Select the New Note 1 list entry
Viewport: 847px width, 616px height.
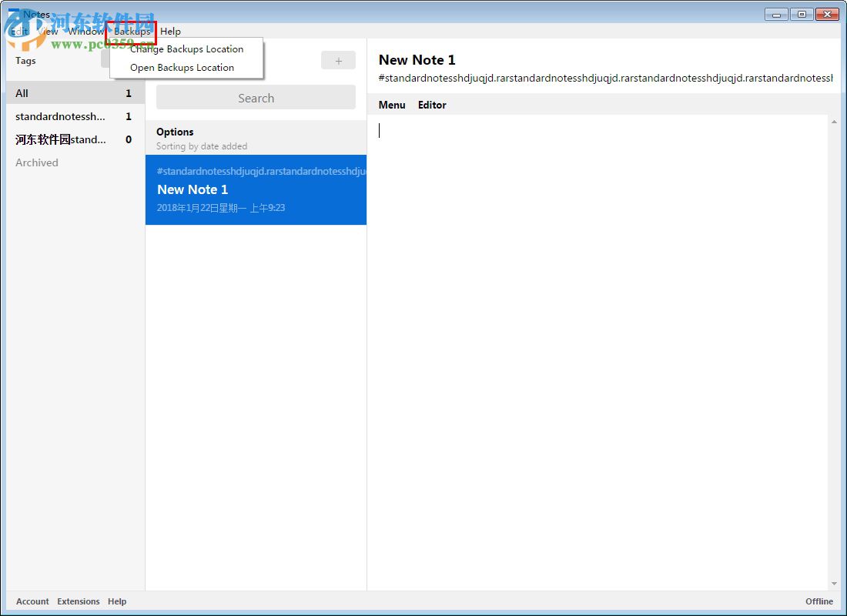tap(256, 189)
